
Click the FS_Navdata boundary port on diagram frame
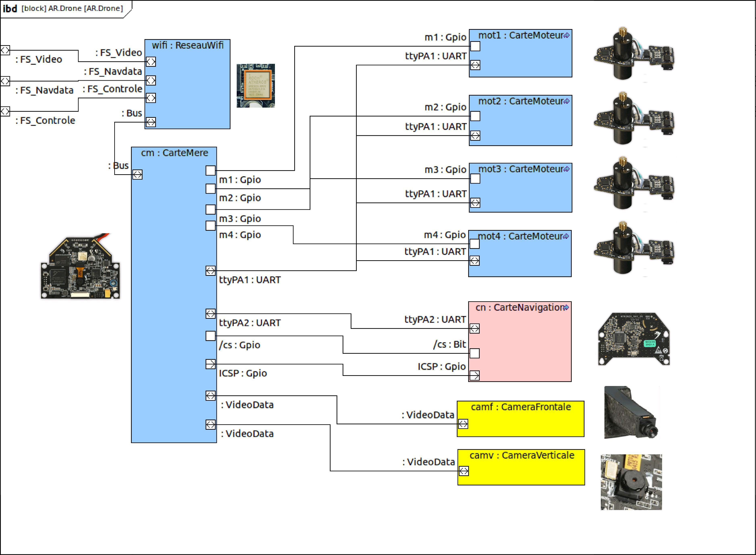coord(5,81)
